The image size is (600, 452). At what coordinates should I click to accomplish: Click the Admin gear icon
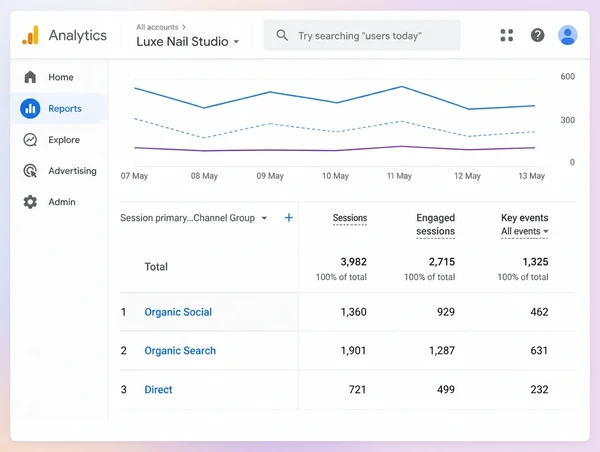pyautogui.click(x=30, y=202)
